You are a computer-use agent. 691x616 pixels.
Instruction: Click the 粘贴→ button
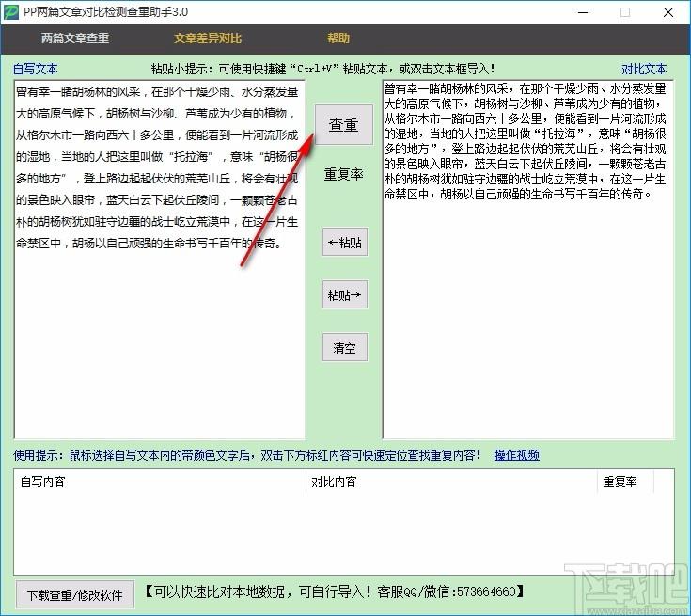tap(345, 294)
